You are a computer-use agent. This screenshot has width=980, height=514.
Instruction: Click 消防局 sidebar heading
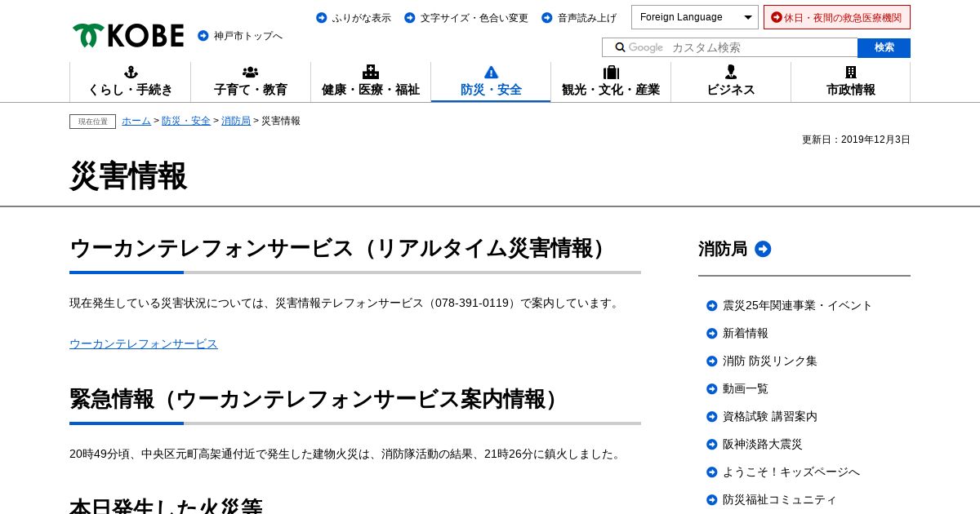pyautogui.click(x=723, y=249)
